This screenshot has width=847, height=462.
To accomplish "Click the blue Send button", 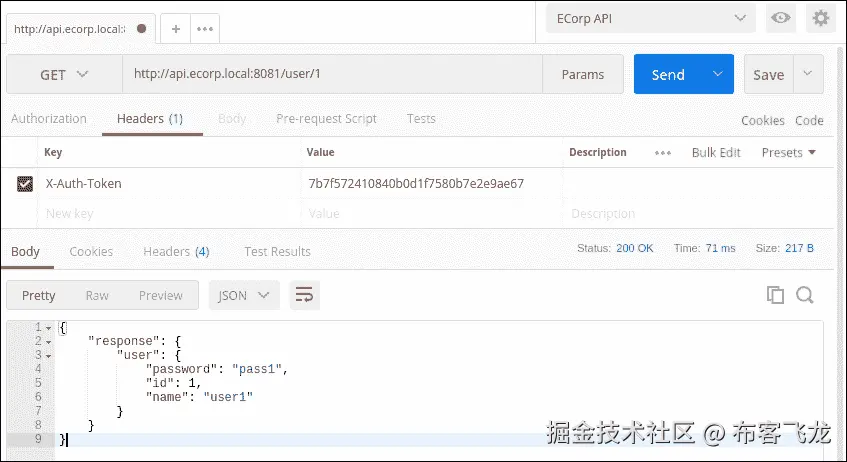I will (668, 74).
